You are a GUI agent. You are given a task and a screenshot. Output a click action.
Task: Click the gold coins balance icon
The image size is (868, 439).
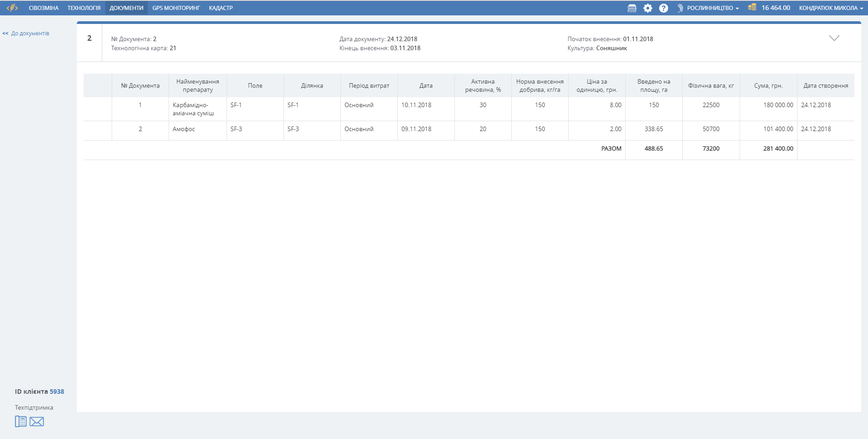pos(752,8)
